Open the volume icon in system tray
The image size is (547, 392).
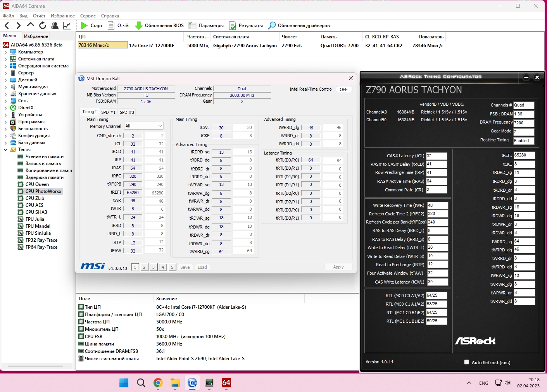tap(508, 383)
